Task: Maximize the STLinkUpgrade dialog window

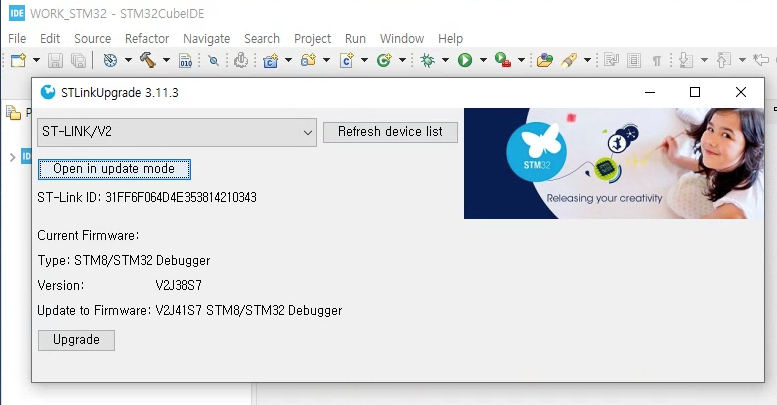Action: click(x=695, y=92)
